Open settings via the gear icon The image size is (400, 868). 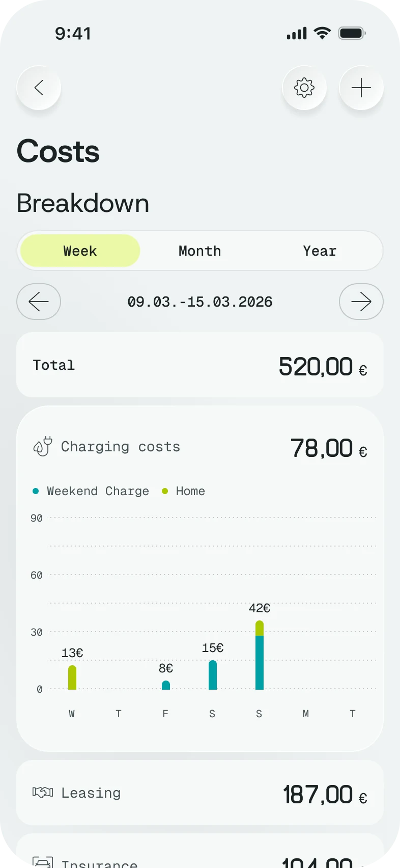click(304, 88)
